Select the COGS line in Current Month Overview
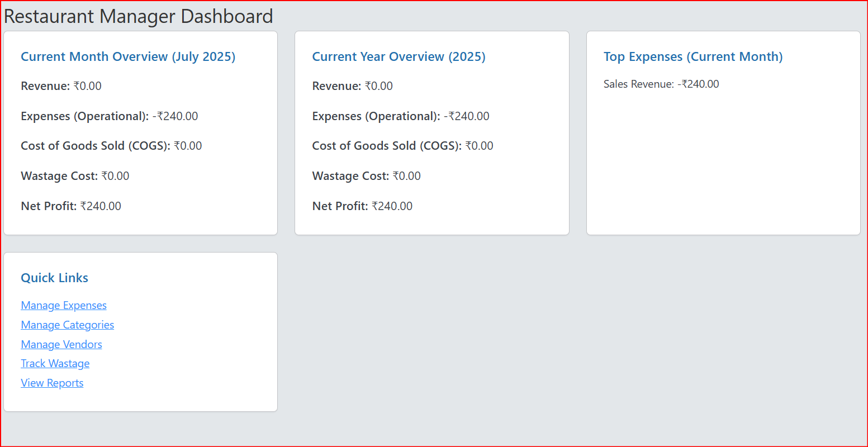This screenshot has width=868, height=447. pyautogui.click(x=111, y=146)
